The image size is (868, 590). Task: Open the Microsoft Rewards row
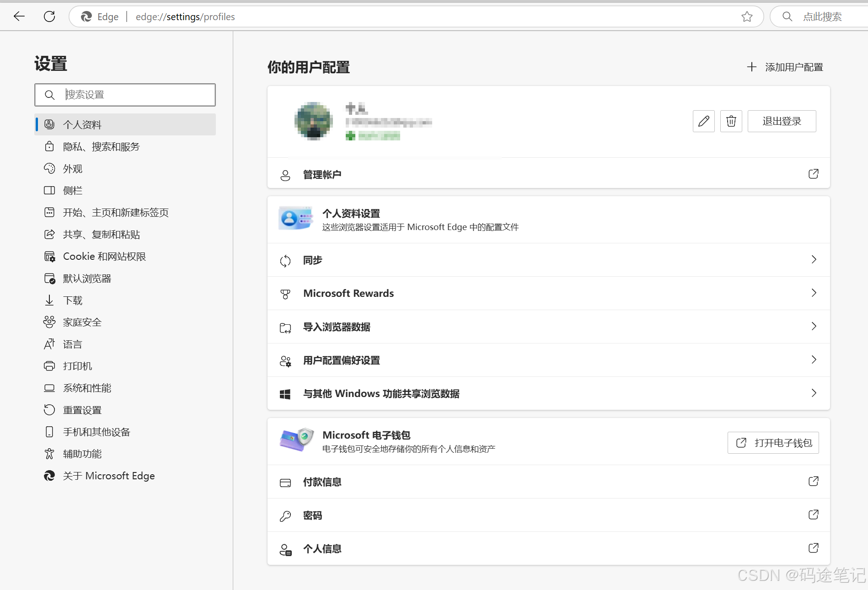pyautogui.click(x=548, y=293)
